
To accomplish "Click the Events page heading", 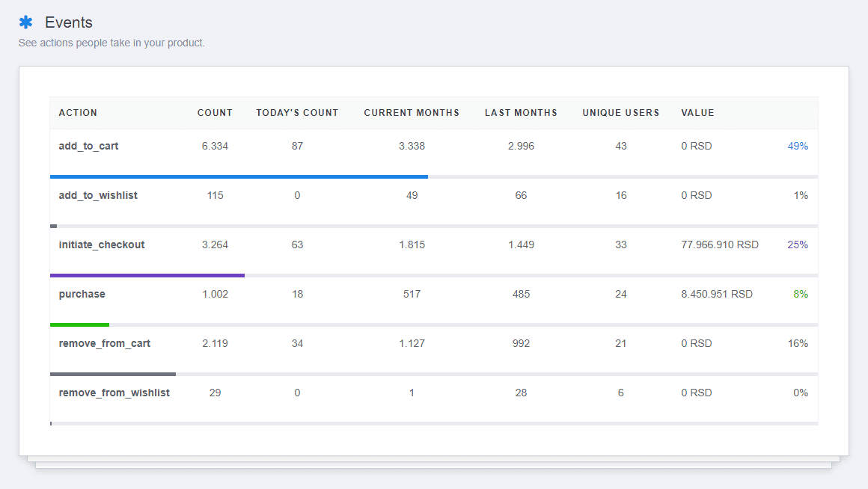I will click(x=69, y=22).
